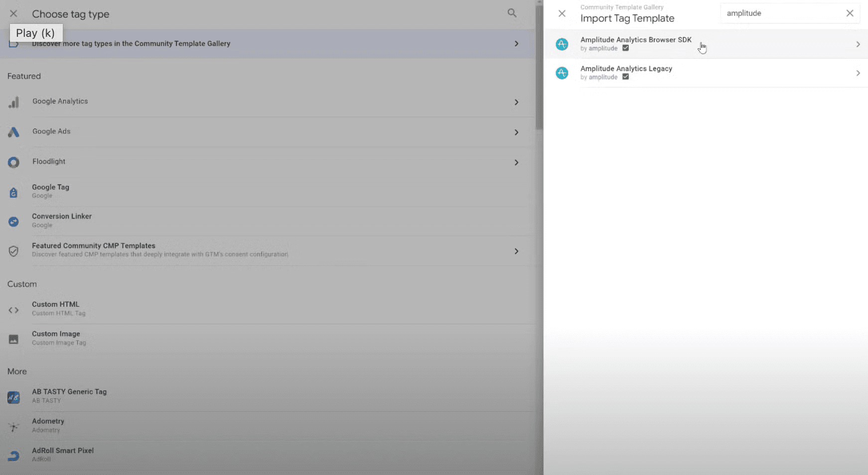Discover more tag types in Community Gallery

tap(268, 44)
